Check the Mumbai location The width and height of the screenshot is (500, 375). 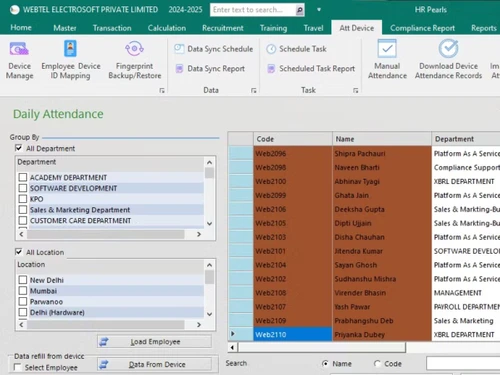23,291
